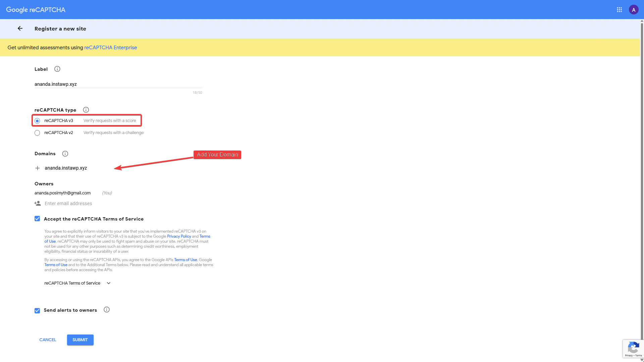The width and height of the screenshot is (644, 362).
Task: Click the reCAPTCHA type info icon
Action: click(86, 110)
